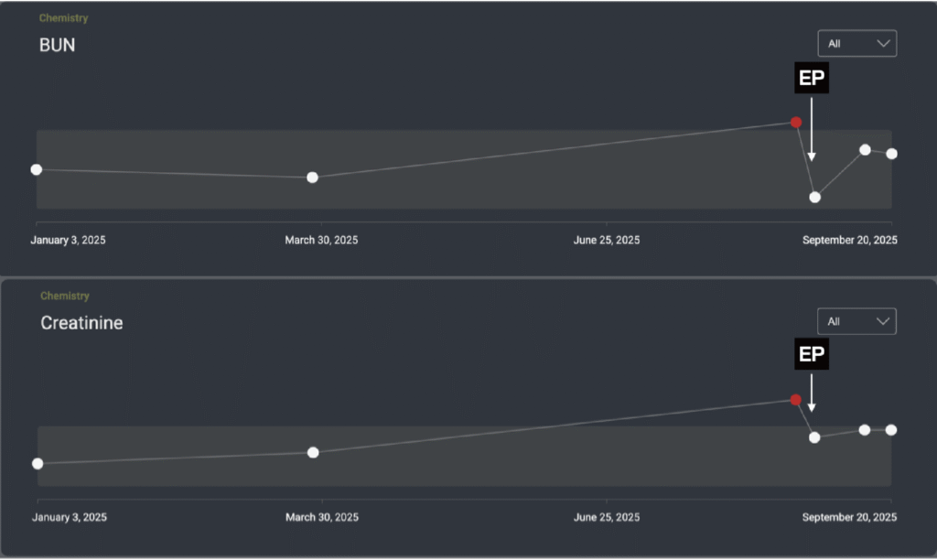Click "September 20, 2025" on the Creatinine axis
This screenshot has width=937, height=560.
click(x=849, y=517)
